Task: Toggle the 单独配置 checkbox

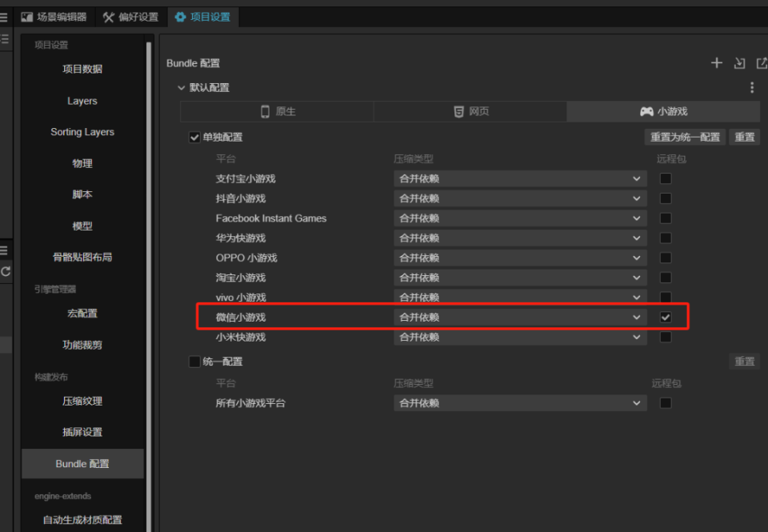Action: pos(194,137)
